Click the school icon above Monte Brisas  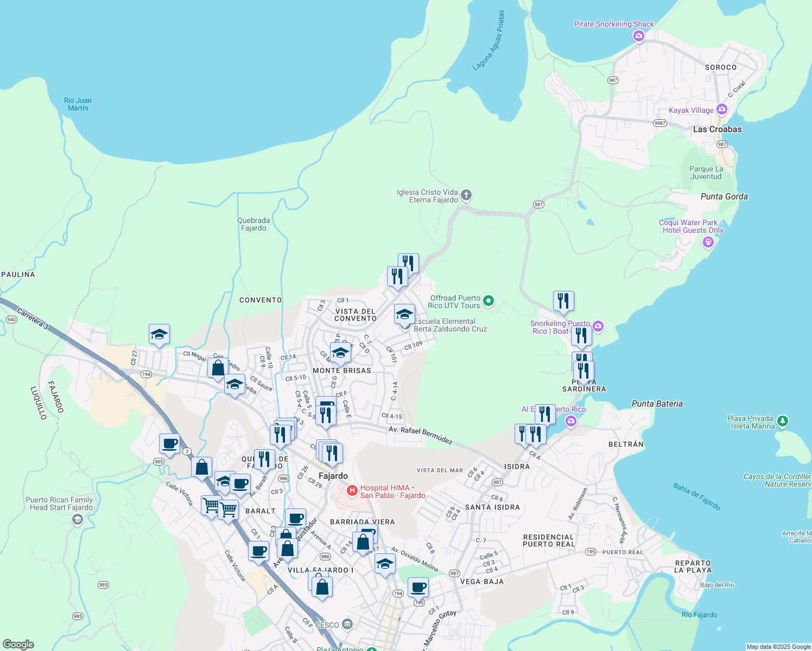click(340, 354)
